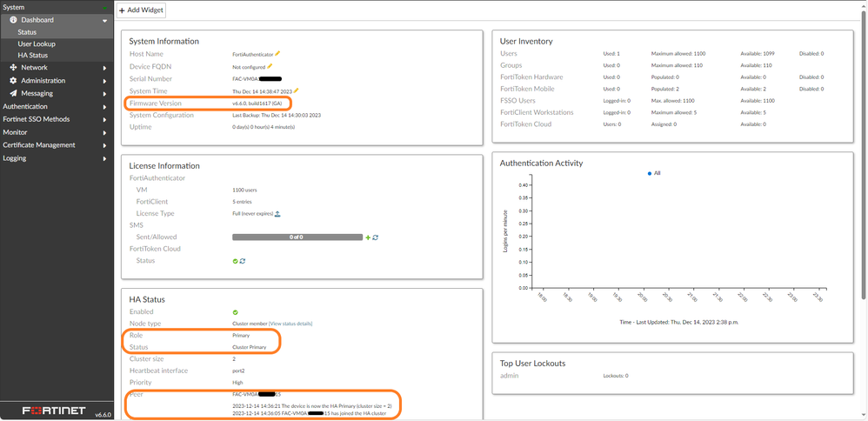The width and height of the screenshot is (868, 421).
Task: Click Heartbeat interface value port2
Action: 238,371
